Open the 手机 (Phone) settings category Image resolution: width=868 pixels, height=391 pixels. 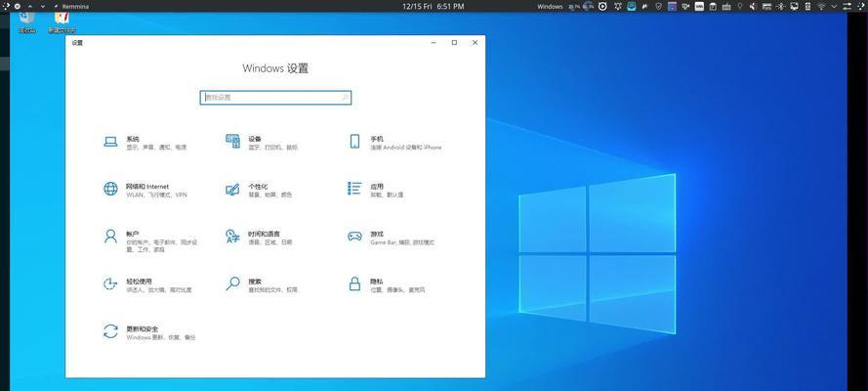394,143
